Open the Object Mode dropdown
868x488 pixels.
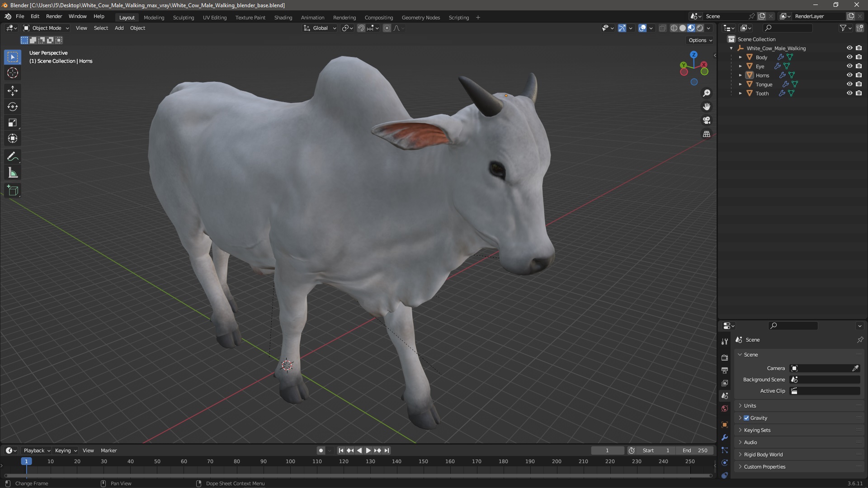[x=46, y=28]
